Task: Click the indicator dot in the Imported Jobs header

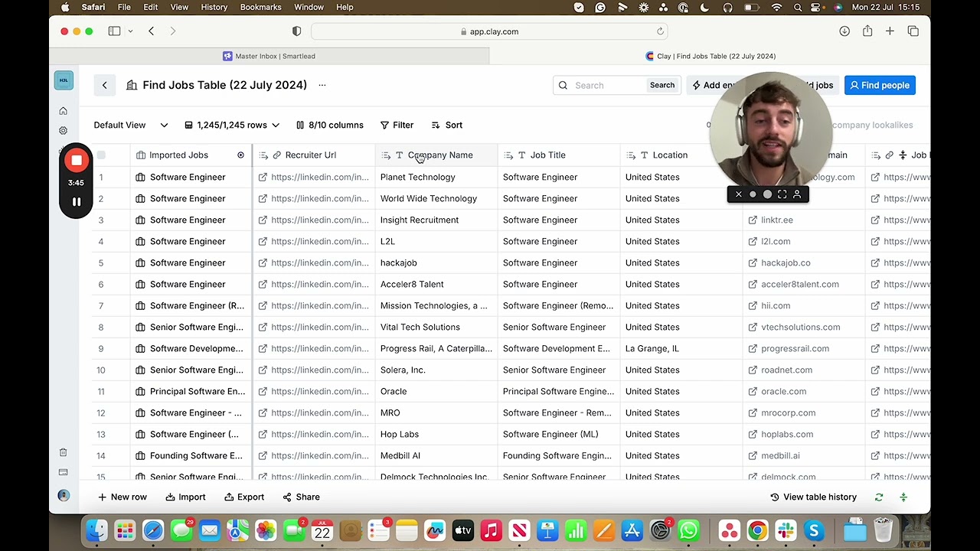Action: pyautogui.click(x=240, y=155)
